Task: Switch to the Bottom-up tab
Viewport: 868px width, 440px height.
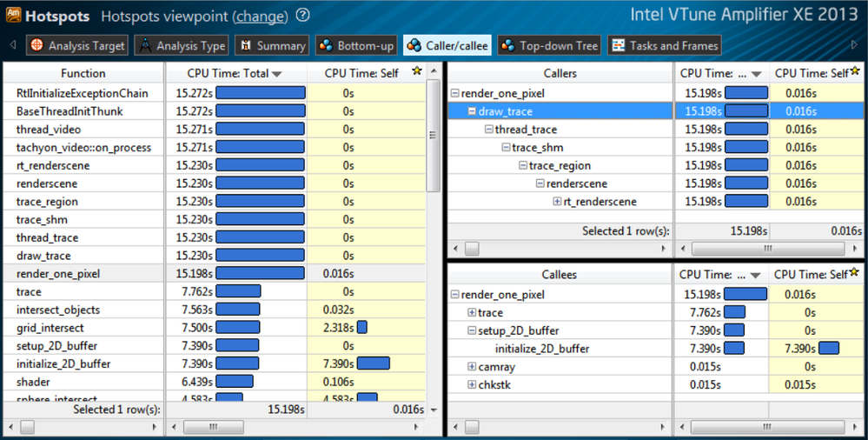Action: point(356,45)
